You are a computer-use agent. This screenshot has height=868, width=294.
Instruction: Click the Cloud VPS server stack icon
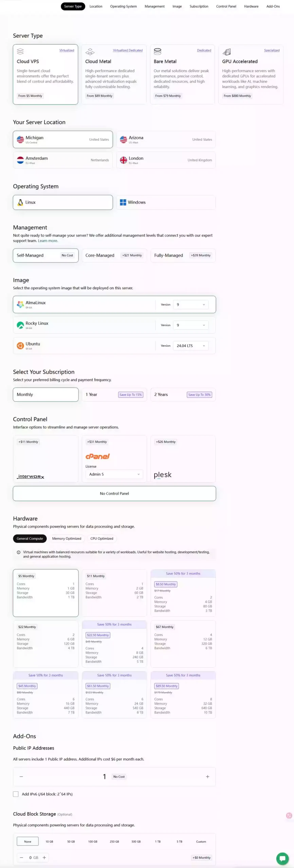[20, 52]
